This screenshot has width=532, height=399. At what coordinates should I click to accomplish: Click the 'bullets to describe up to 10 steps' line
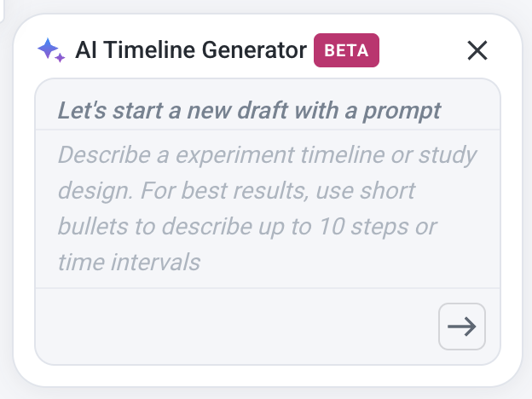247,227
